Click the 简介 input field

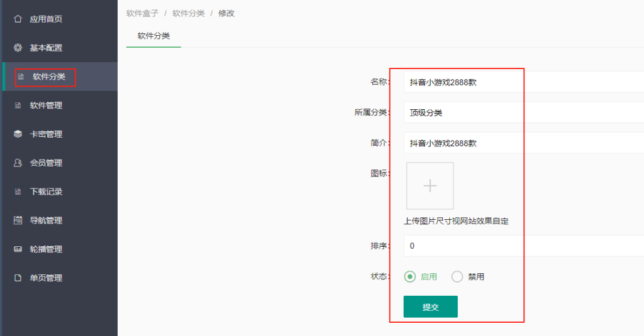click(524, 143)
